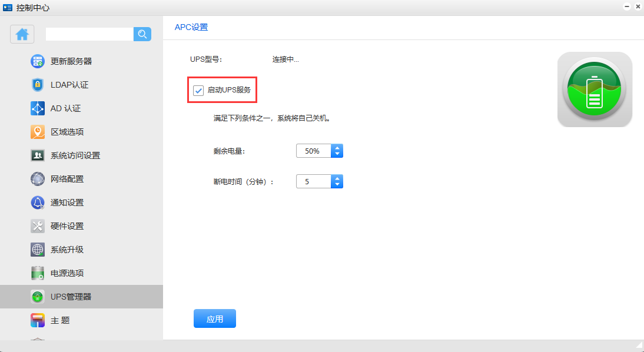Open the 更新服务器 icon in sidebar
Screen dimensions: 644x352
(38, 61)
